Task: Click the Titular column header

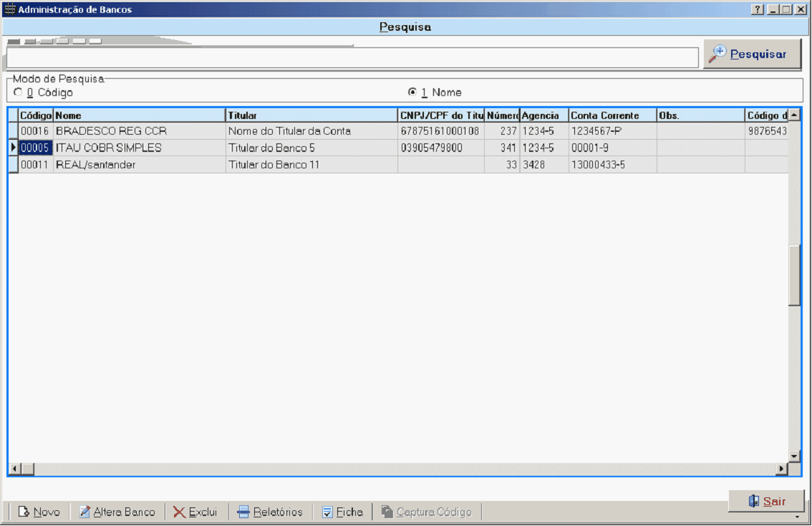Action: pos(311,115)
